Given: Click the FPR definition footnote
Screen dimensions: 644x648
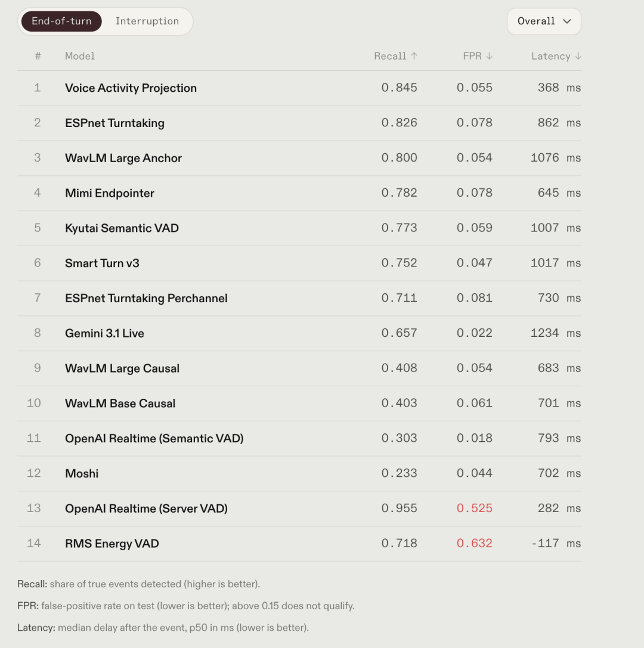Looking at the screenshot, I should [x=186, y=606].
